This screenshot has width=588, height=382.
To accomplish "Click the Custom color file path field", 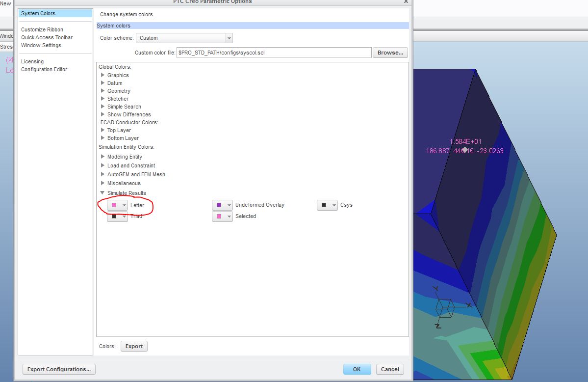I will click(274, 53).
